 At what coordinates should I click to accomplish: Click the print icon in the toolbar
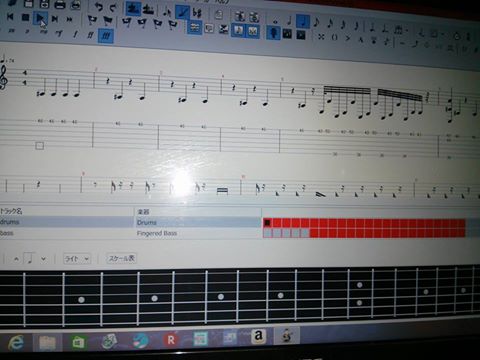[60, 4]
